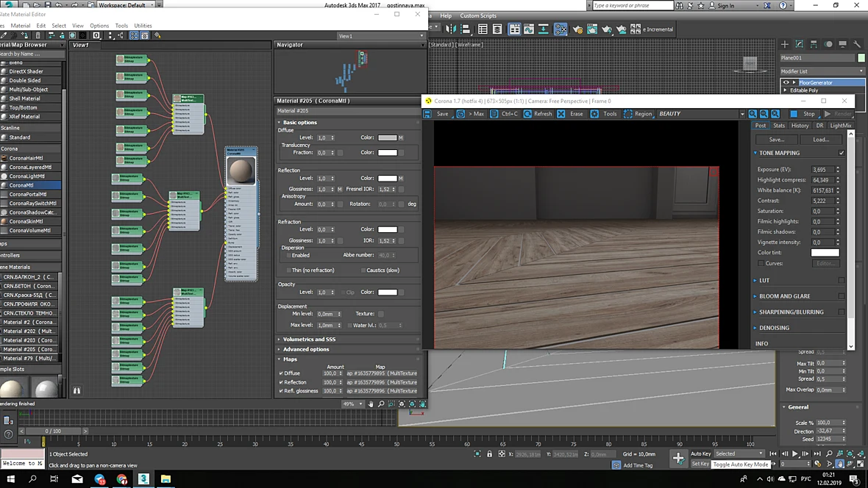Open the View1 dropdown in material editor
This screenshot has height=488, width=868.
(381, 36)
